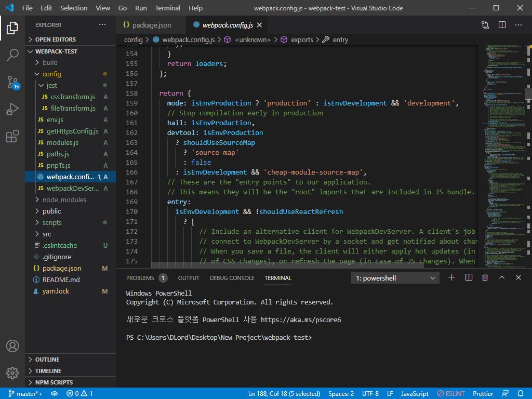The width and height of the screenshot is (532, 399).
Task: Open Explorer Views and More Actions ellipsis
Action: 102,25
